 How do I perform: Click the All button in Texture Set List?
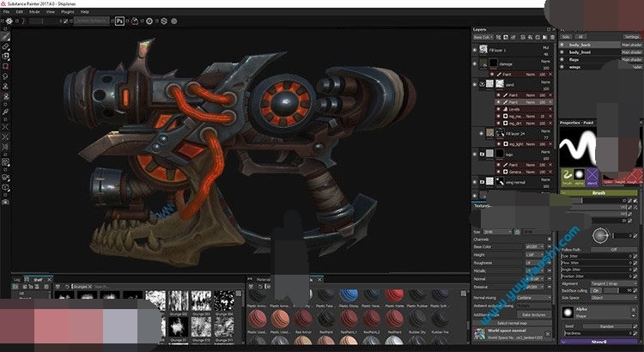[580, 37]
